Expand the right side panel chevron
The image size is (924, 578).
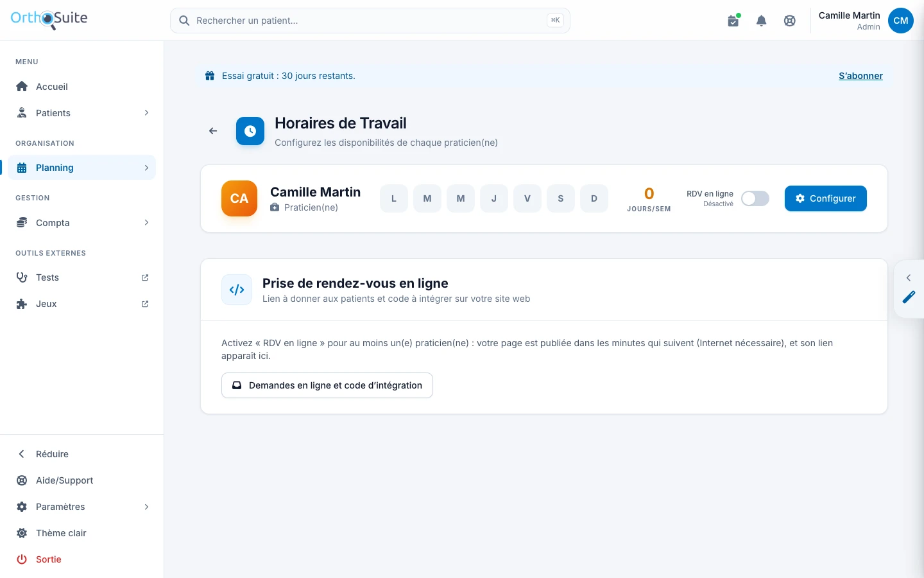tap(909, 278)
